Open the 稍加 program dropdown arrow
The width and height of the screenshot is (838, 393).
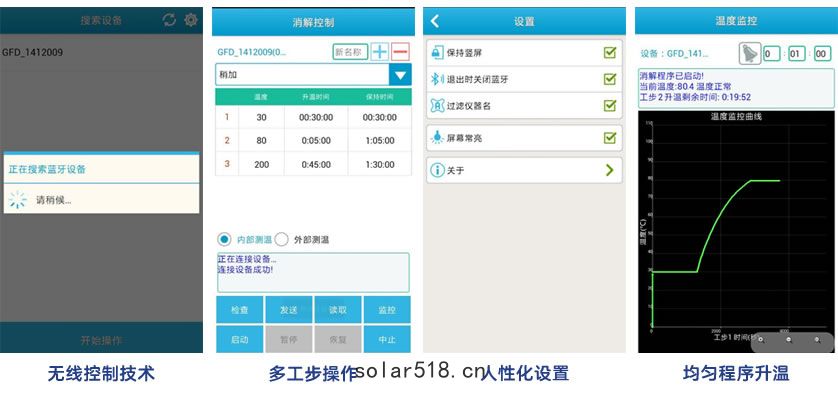[400, 75]
